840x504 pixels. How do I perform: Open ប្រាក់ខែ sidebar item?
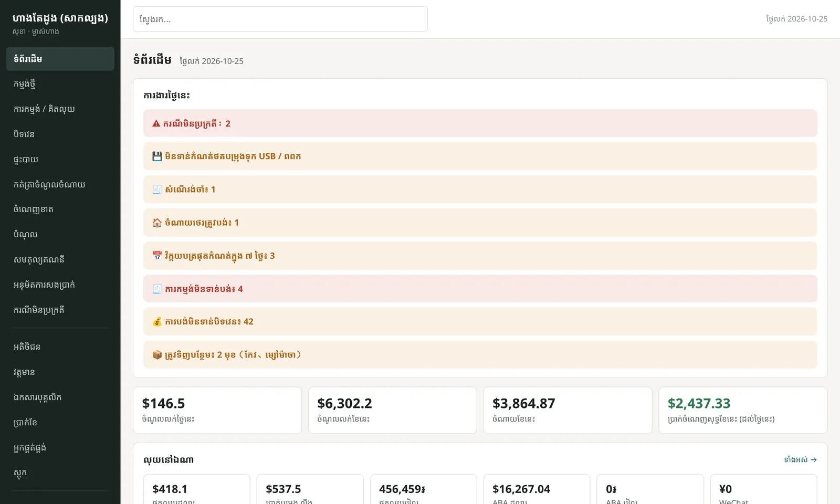60,423
